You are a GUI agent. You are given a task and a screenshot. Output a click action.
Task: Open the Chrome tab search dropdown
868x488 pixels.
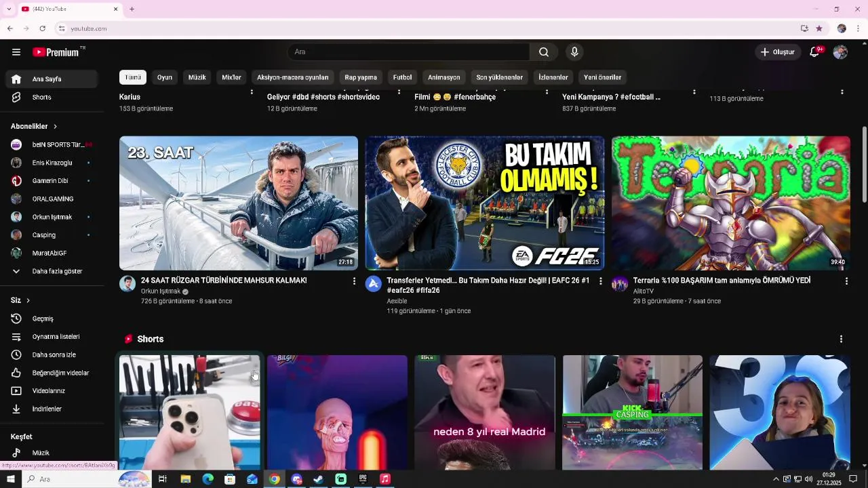click(x=9, y=9)
